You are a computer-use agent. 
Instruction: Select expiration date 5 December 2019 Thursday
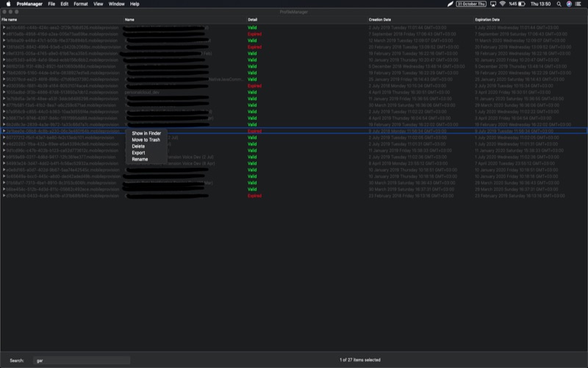[x=520, y=66]
